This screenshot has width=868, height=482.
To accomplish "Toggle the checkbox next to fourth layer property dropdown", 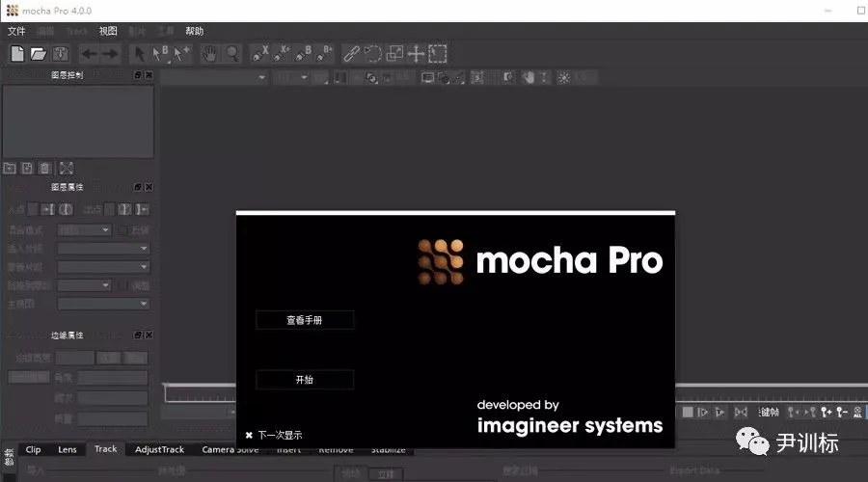I will coord(122,285).
